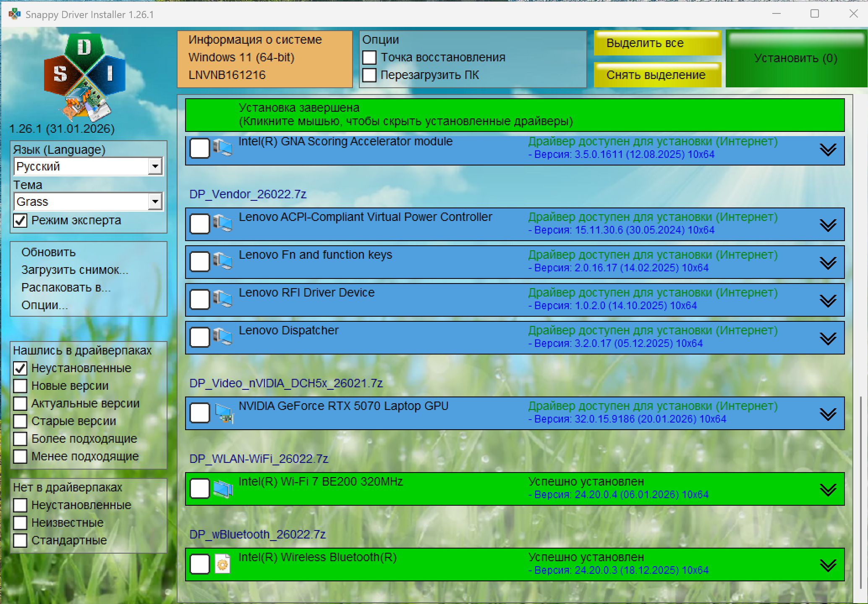Expand details for NVIDIA GeForce RTX 5070 driver

point(828,414)
